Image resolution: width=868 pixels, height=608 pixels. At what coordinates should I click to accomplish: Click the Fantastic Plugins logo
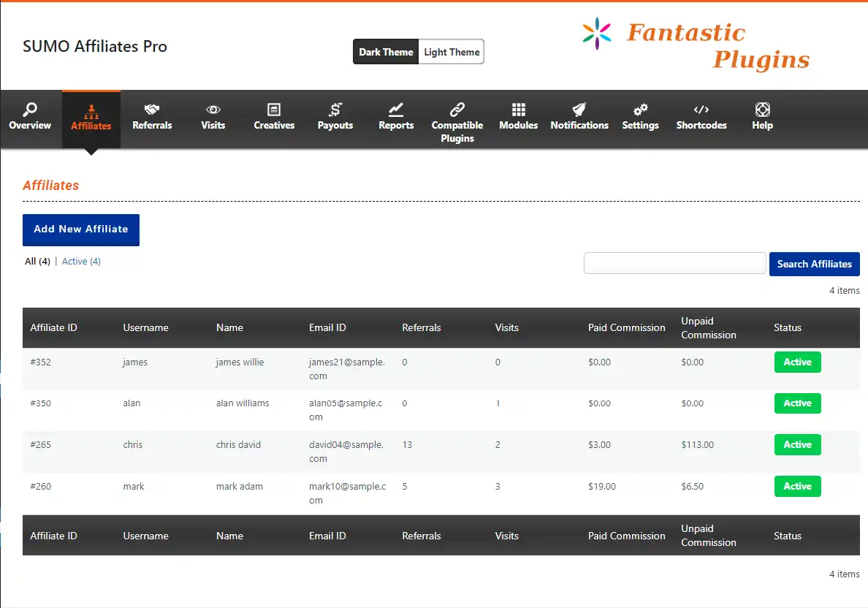(696, 45)
